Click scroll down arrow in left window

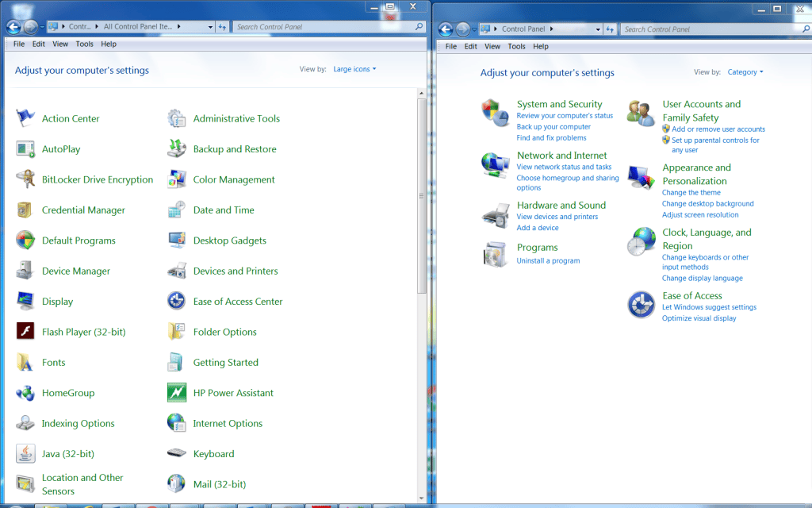click(421, 498)
